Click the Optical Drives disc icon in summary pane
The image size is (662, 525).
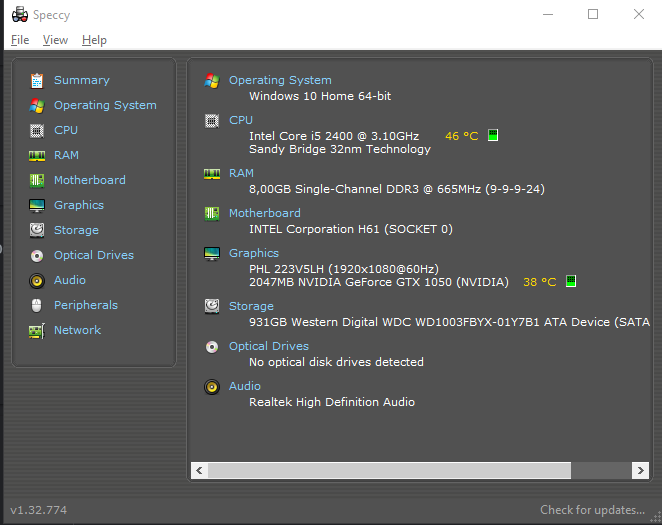(212, 347)
